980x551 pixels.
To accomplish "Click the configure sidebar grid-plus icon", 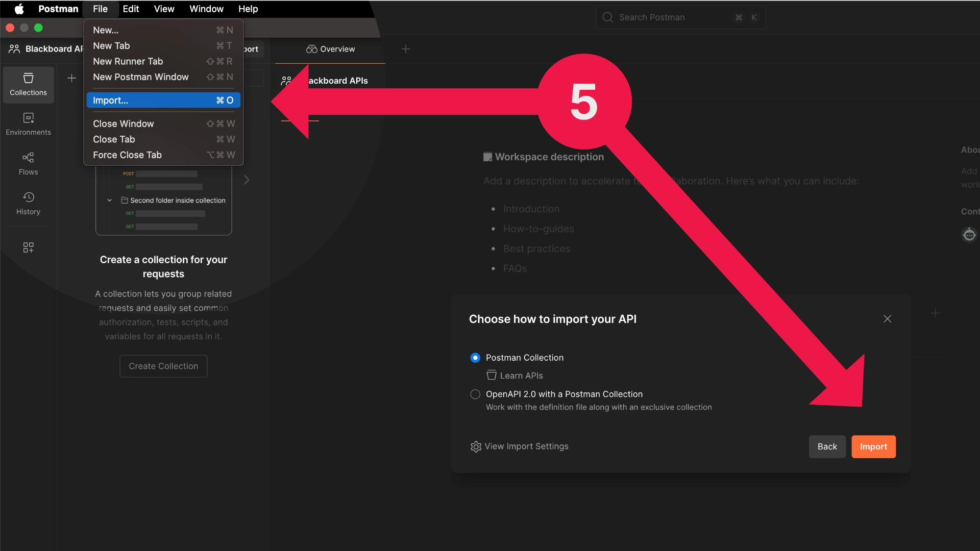I will (x=28, y=247).
